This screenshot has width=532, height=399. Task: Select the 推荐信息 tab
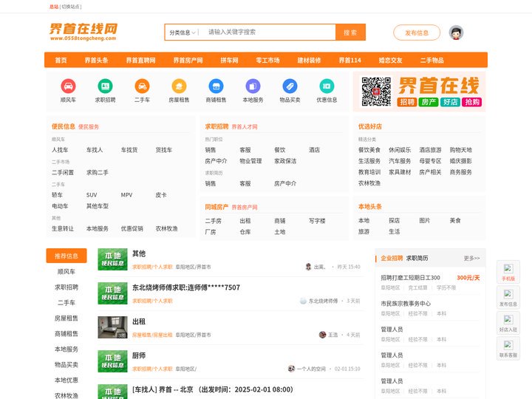[66, 256]
